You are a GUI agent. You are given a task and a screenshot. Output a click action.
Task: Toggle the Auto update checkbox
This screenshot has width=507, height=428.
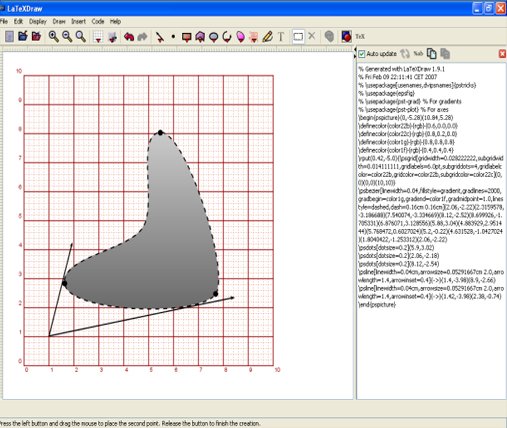pos(362,54)
